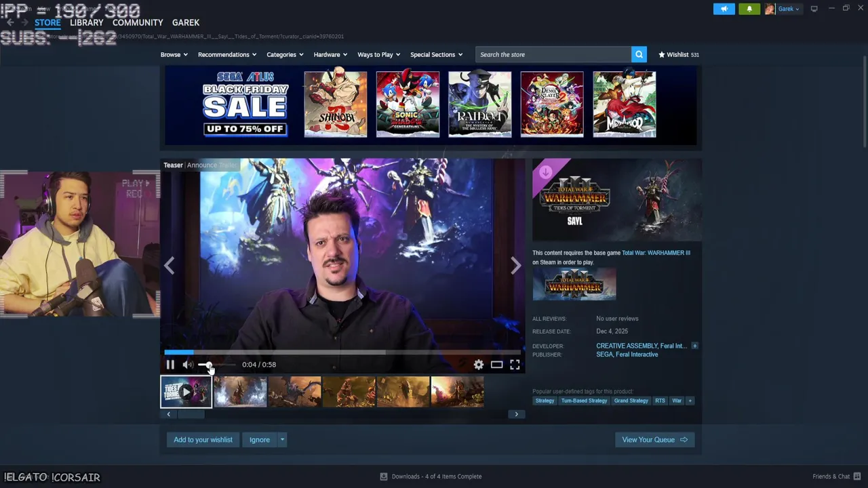Click the video progress bar

click(x=342, y=352)
